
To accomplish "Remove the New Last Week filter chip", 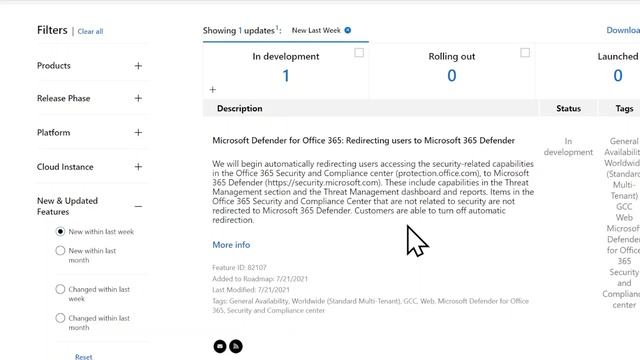I will pyautogui.click(x=348, y=30).
